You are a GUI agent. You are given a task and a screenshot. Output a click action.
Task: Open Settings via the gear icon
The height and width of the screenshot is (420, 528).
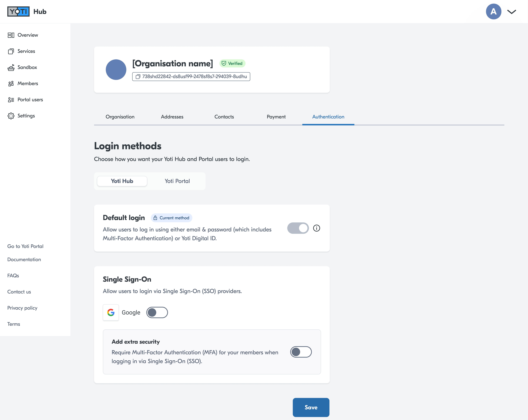pos(11,116)
